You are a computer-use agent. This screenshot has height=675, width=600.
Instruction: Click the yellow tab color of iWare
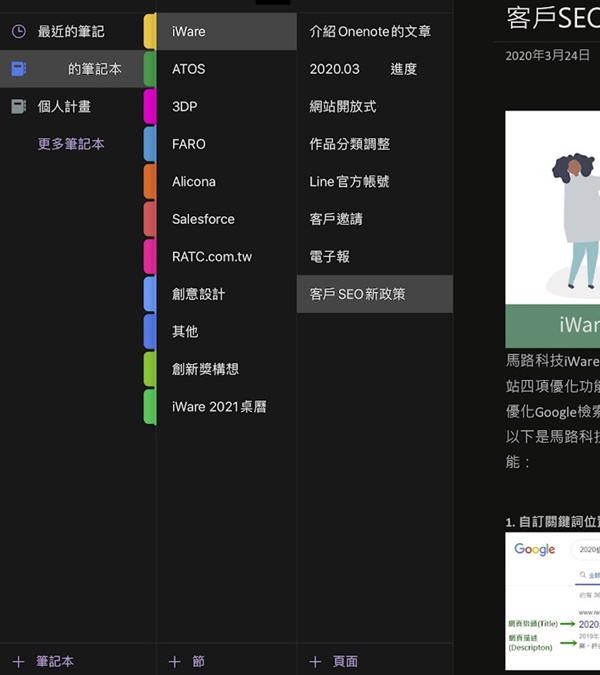click(150, 31)
